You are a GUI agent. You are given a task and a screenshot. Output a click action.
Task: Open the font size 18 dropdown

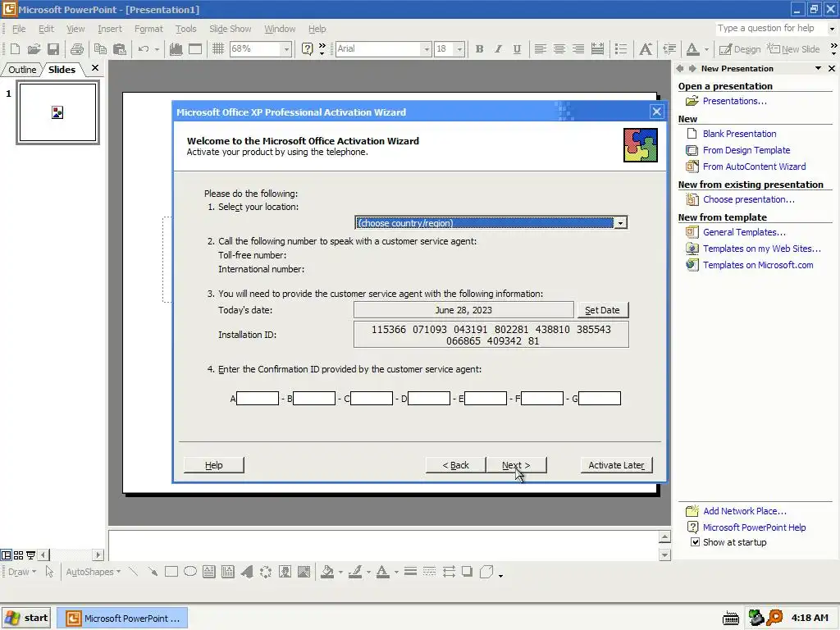(459, 48)
